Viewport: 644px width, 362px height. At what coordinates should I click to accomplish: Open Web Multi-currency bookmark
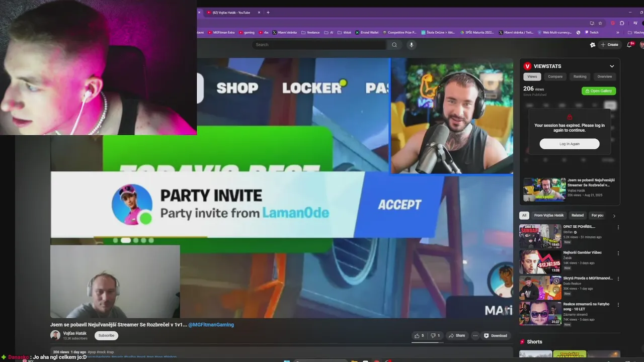pos(554,32)
